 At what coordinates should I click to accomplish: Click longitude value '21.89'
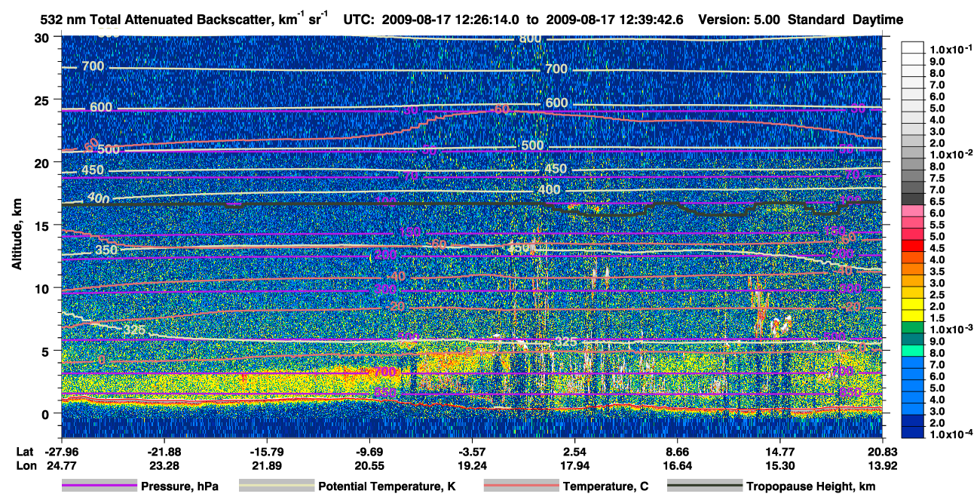(266, 466)
